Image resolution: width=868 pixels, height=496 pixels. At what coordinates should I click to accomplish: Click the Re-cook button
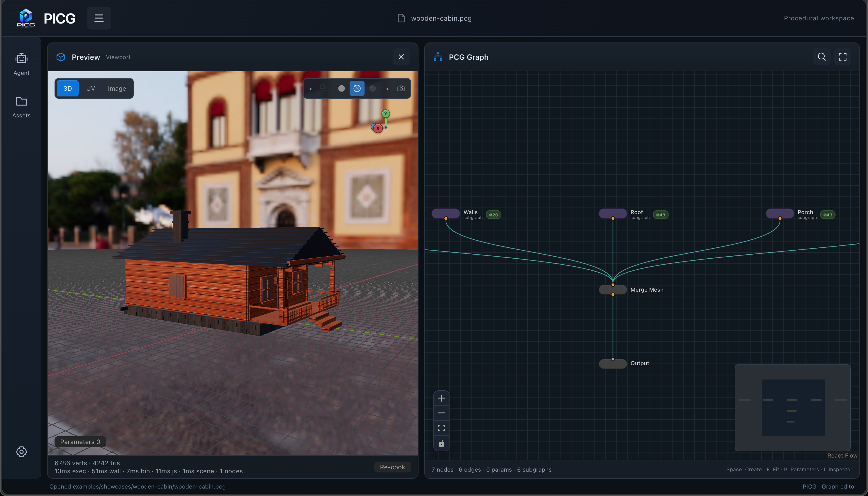pyautogui.click(x=392, y=467)
